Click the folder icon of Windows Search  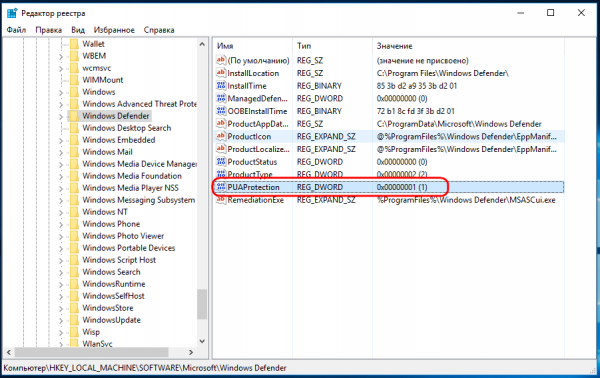pyautogui.click(x=74, y=272)
